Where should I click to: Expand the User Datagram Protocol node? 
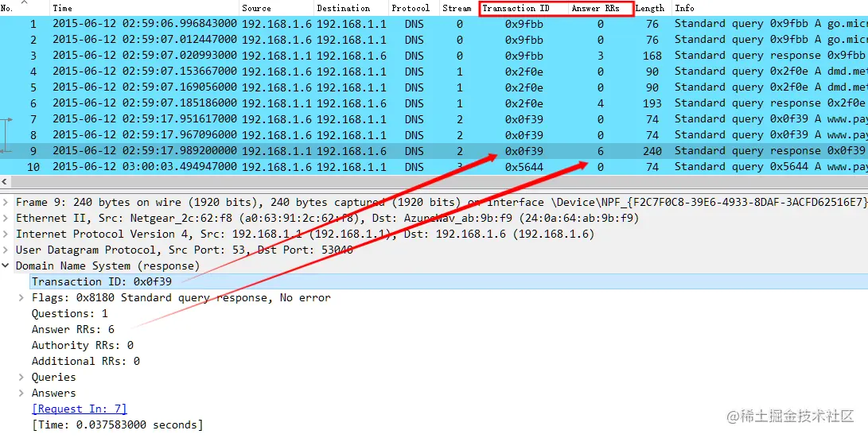tap(6, 250)
